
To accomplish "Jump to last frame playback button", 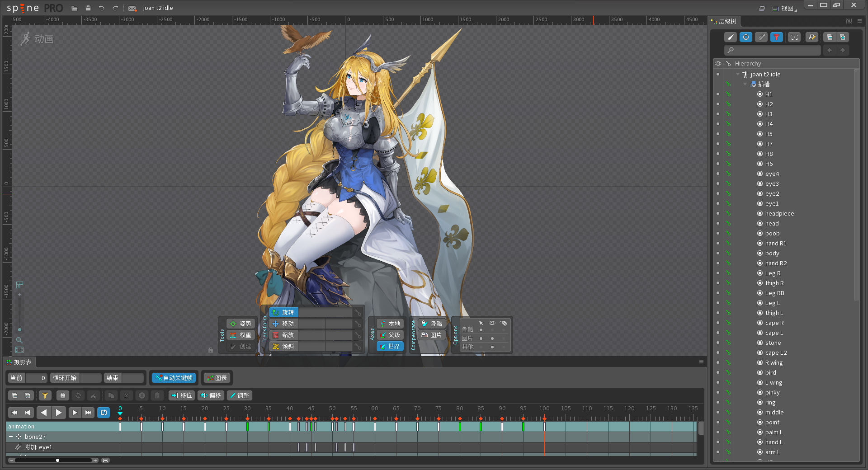I will tap(88, 412).
